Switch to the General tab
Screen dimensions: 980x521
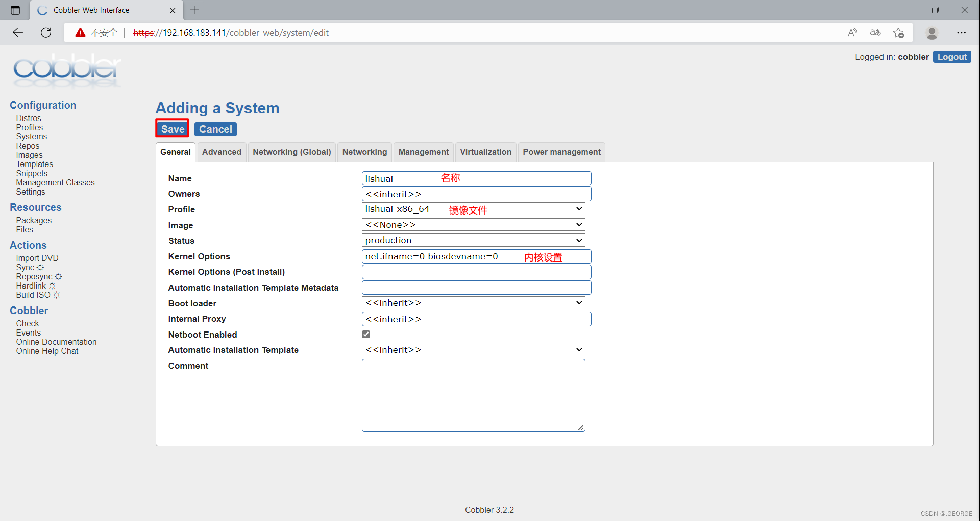click(x=176, y=152)
